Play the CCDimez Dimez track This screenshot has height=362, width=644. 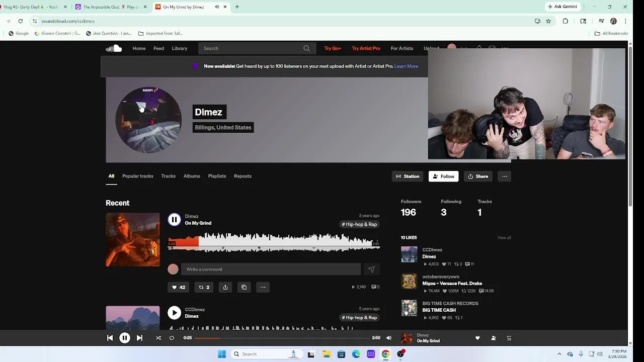(174, 313)
